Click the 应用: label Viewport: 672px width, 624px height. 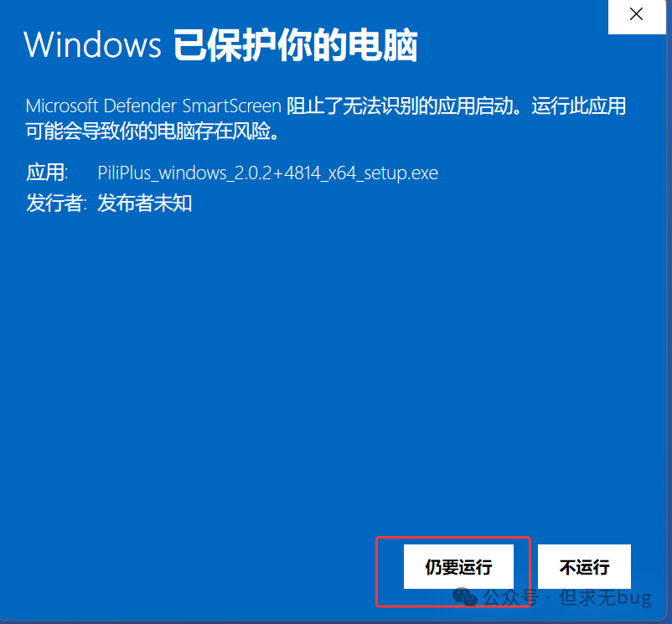coord(47,173)
